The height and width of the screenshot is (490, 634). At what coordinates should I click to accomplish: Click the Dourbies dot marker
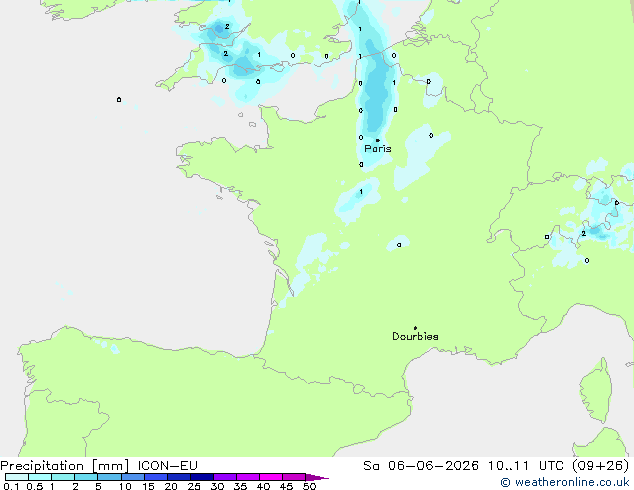click(415, 328)
